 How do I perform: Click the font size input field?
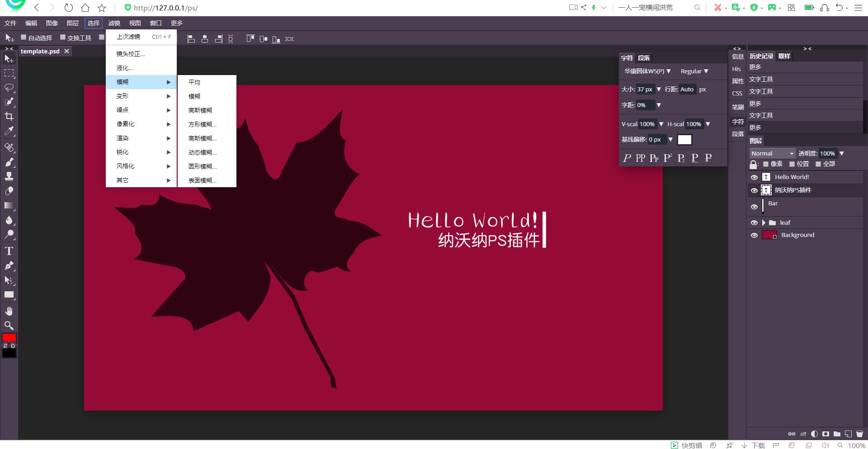coord(645,89)
